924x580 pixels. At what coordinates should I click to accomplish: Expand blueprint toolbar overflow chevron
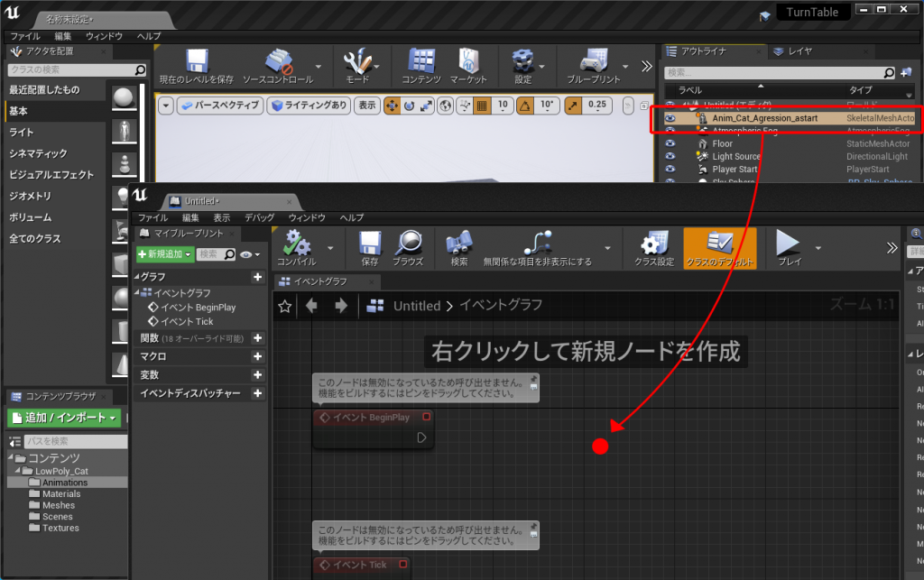click(892, 248)
